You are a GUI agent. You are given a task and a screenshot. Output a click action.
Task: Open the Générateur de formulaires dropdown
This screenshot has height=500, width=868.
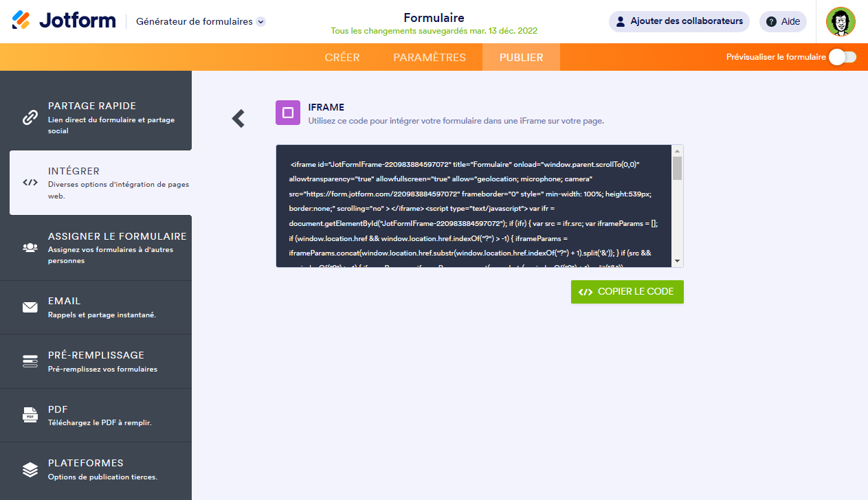click(x=201, y=21)
